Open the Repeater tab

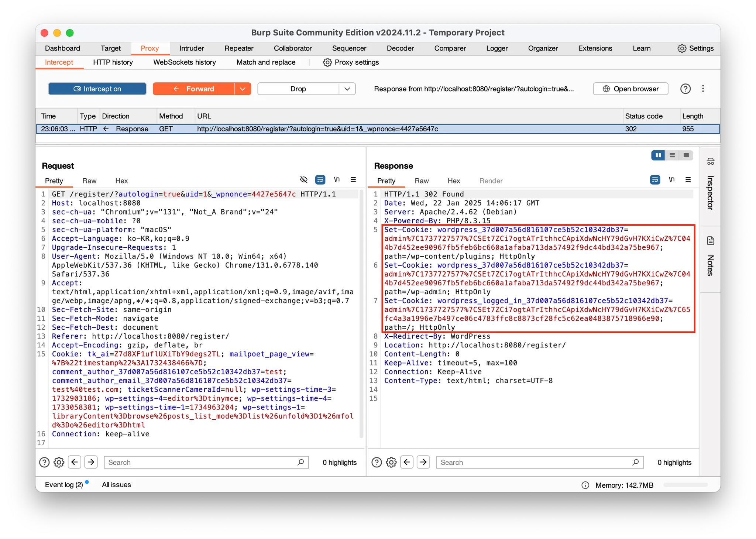pyautogui.click(x=239, y=48)
